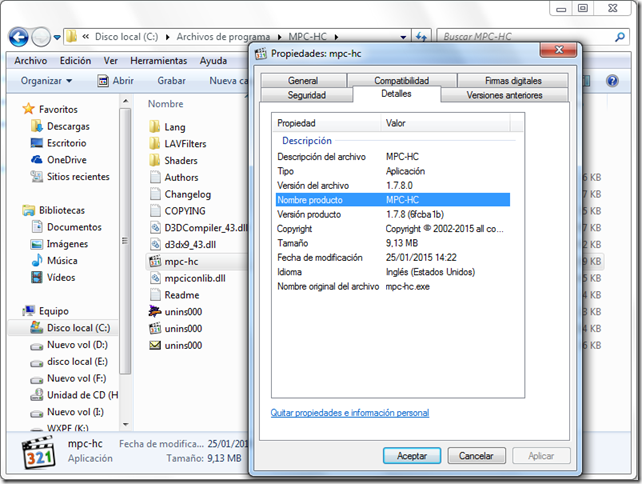The width and height of the screenshot is (642, 484).
Task: Click sidebar scrollbar down arrow
Action: click(126, 425)
